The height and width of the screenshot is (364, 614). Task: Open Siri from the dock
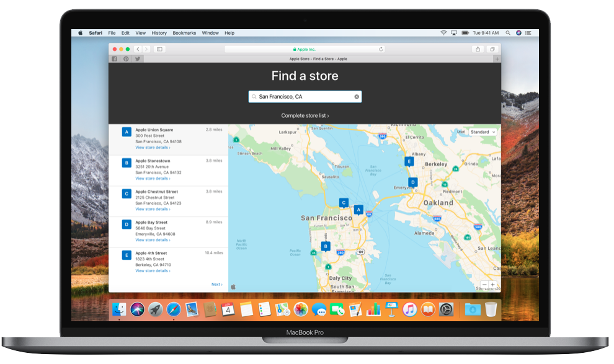(x=138, y=309)
